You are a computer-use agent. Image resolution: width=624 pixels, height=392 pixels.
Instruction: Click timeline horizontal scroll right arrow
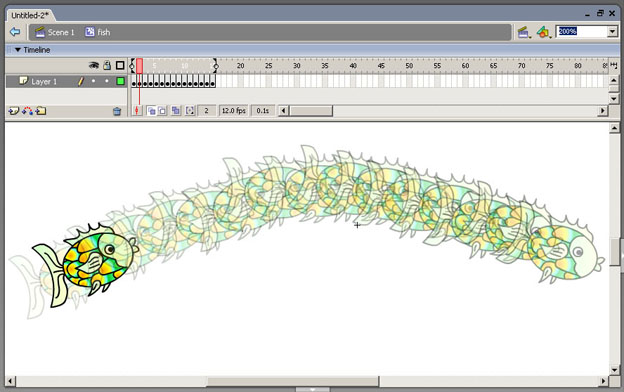[603, 111]
